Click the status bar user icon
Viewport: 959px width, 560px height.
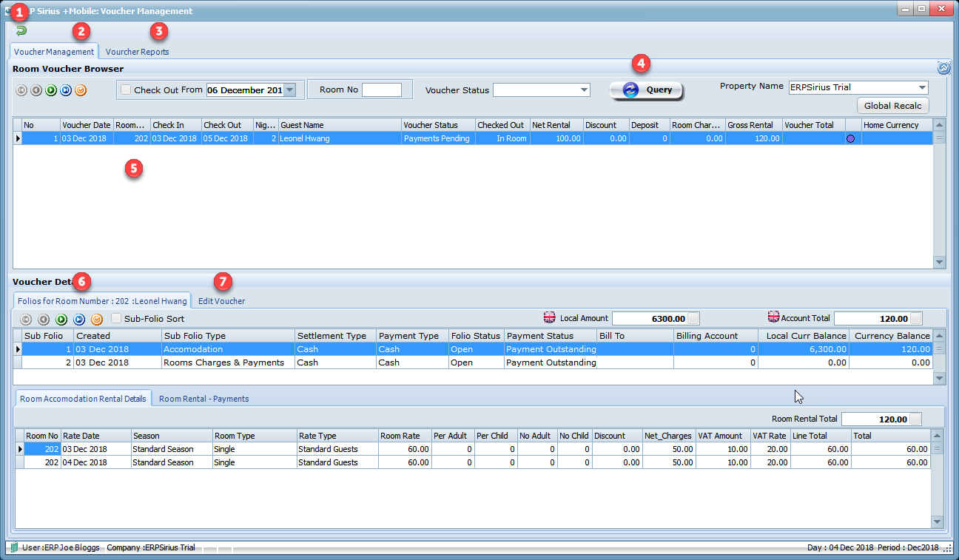coord(14,547)
